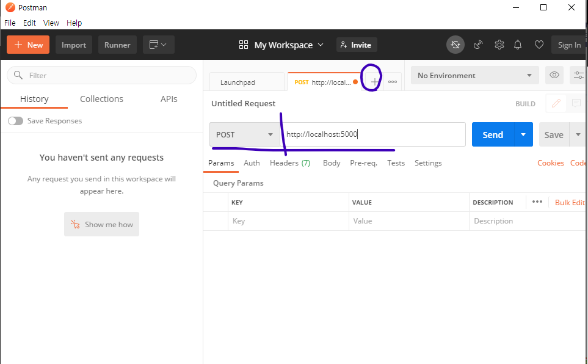Open the query params column options ellipsis
588x364 pixels.
tap(537, 202)
